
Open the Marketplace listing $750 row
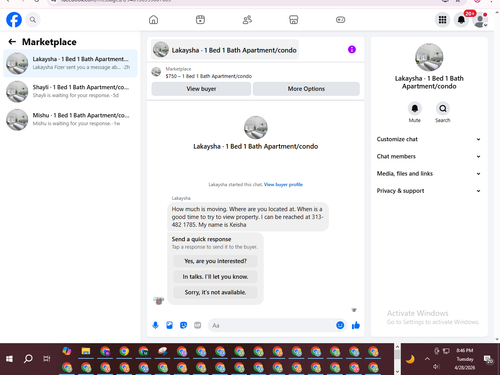(x=255, y=72)
